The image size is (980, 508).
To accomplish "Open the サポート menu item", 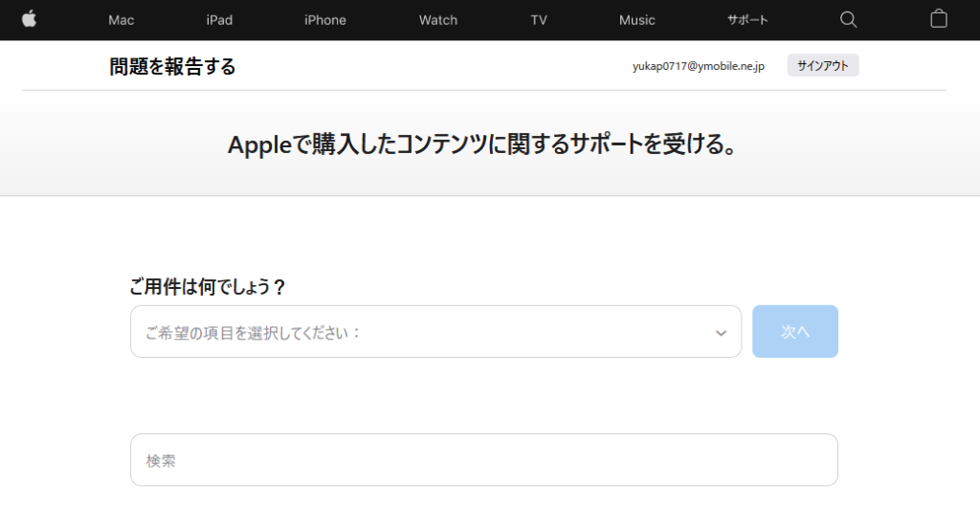I will coord(747,20).
